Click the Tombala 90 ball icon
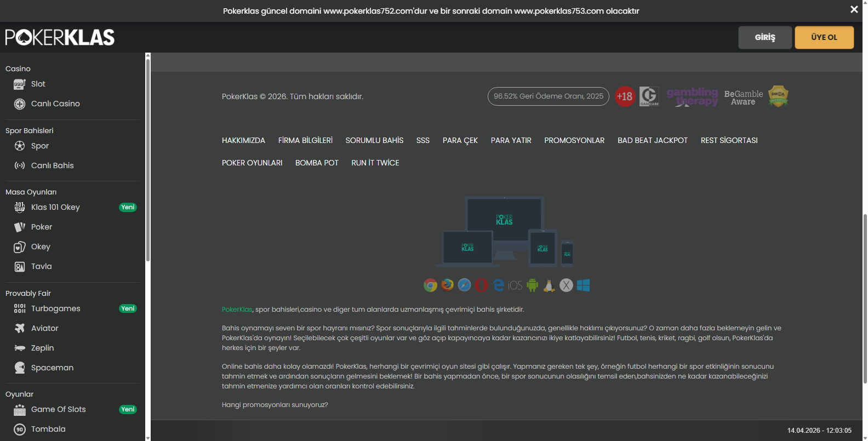 tap(20, 429)
